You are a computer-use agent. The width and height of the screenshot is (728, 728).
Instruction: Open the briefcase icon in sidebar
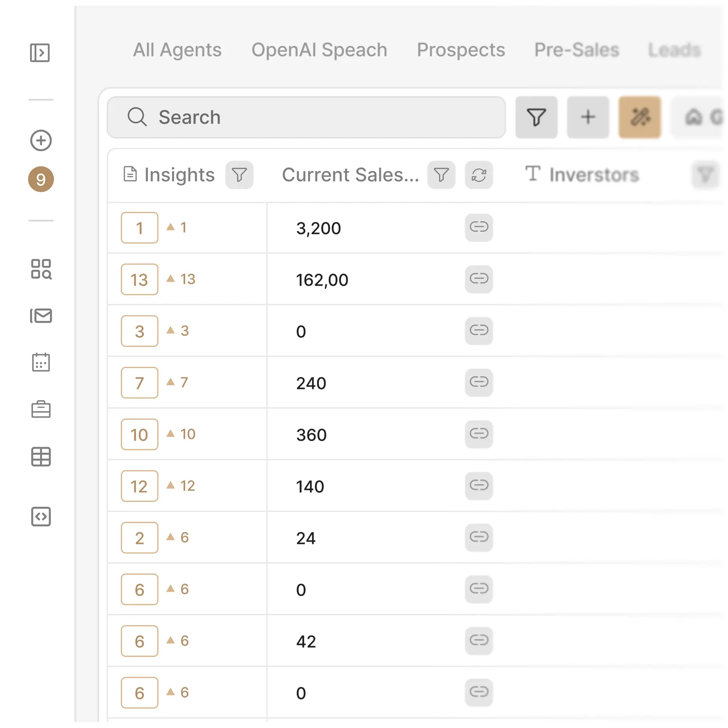point(41,409)
